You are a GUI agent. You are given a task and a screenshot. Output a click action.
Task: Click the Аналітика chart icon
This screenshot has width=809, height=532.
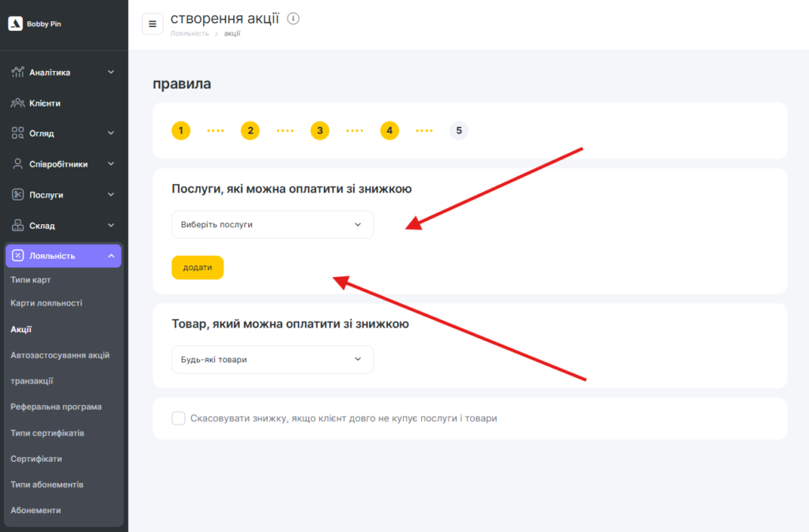(x=17, y=73)
